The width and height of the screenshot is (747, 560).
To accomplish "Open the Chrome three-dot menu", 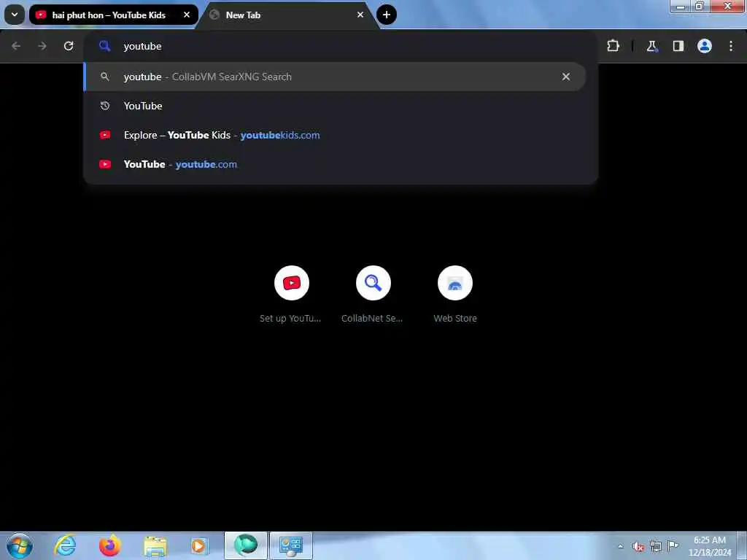I will click(x=731, y=46).
